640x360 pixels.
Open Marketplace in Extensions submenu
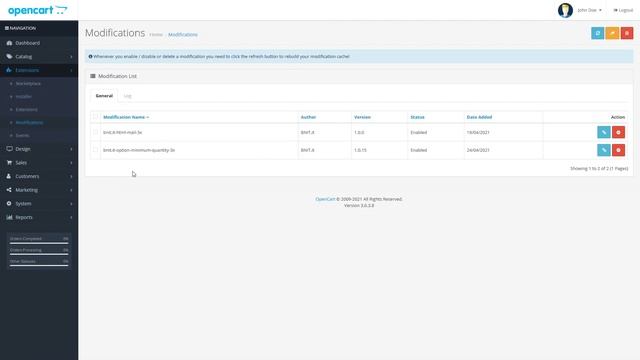tap(28, 83)
